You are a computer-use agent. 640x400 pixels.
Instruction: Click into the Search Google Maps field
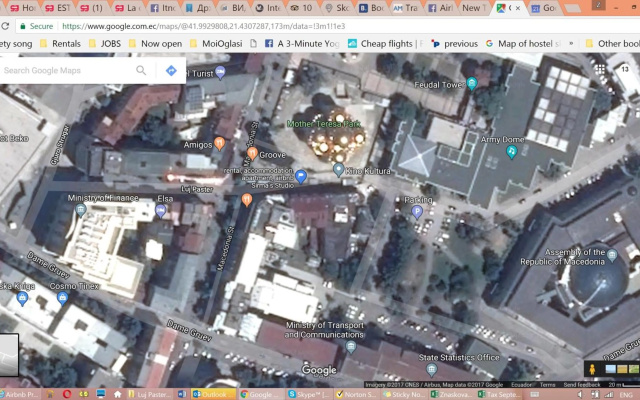[67, 70]
